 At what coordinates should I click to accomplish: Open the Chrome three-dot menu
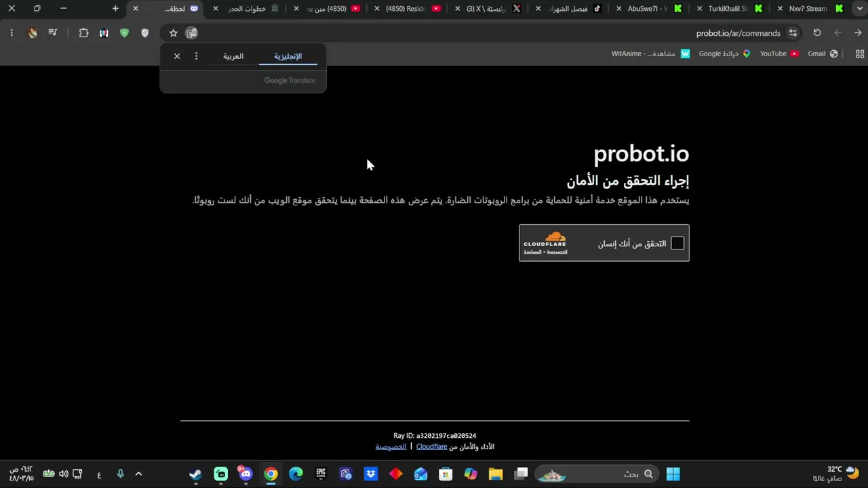point(12,33)
